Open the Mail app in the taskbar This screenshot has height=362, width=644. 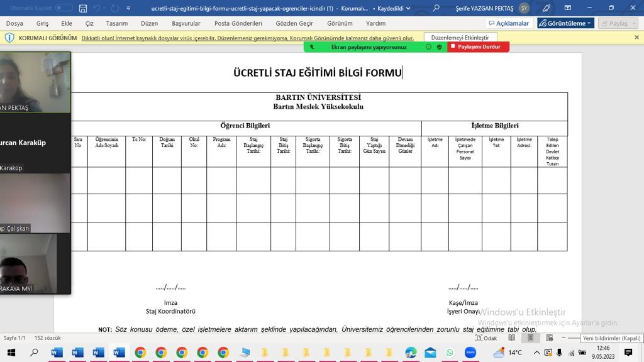coord(430,353)
